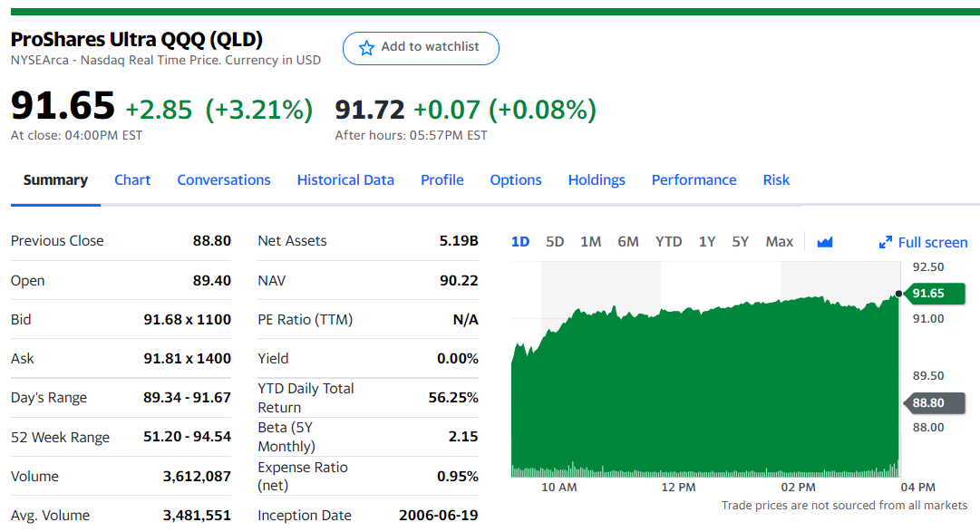The image size is (980, 532).
Task: Click the NAV value 90.22
Action: pos(459,281)
